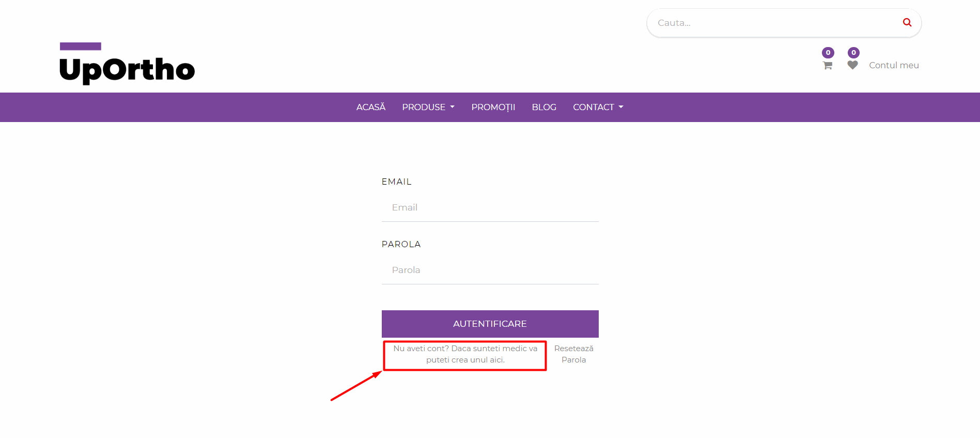980x438 pixels.
Task: Click into the Email input field
Action: pos(490,207)
